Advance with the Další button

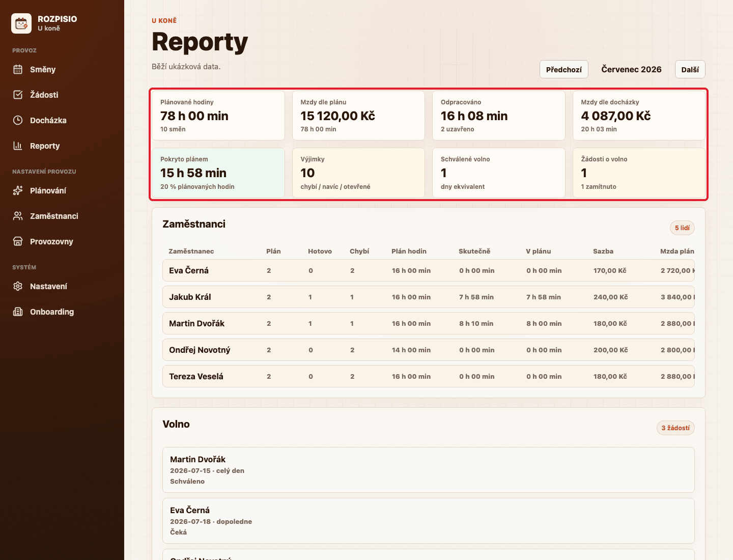(690, 69)
